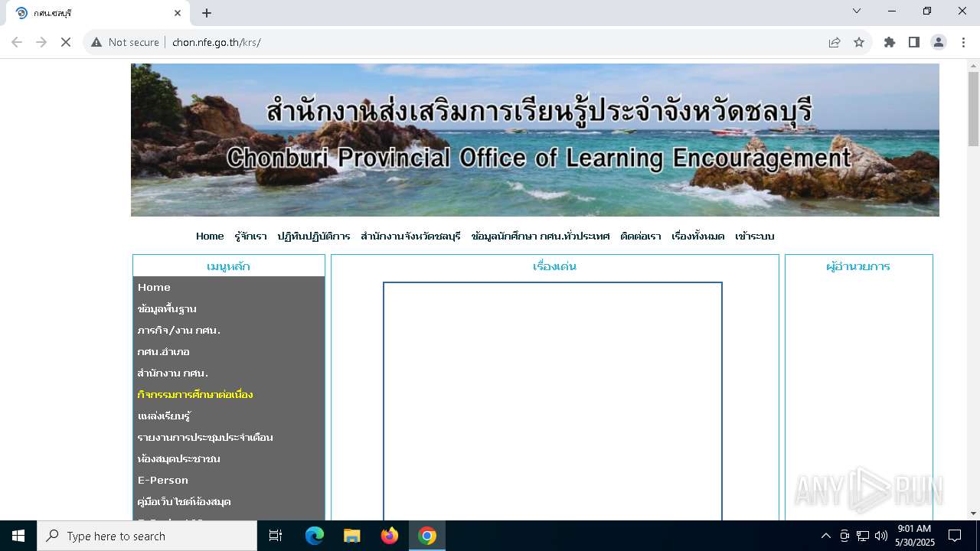Stop loading the page
The image size is (980, 551).
click(x=66, y=42)
